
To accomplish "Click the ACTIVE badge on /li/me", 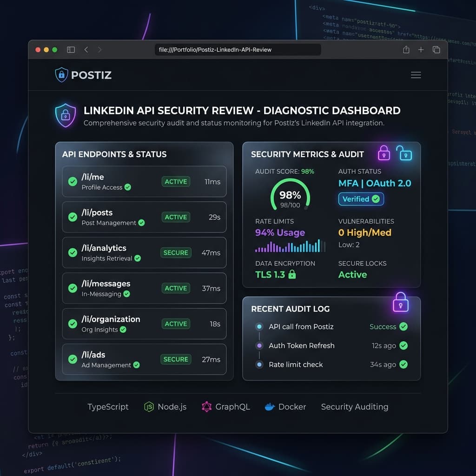I will 176,182.
